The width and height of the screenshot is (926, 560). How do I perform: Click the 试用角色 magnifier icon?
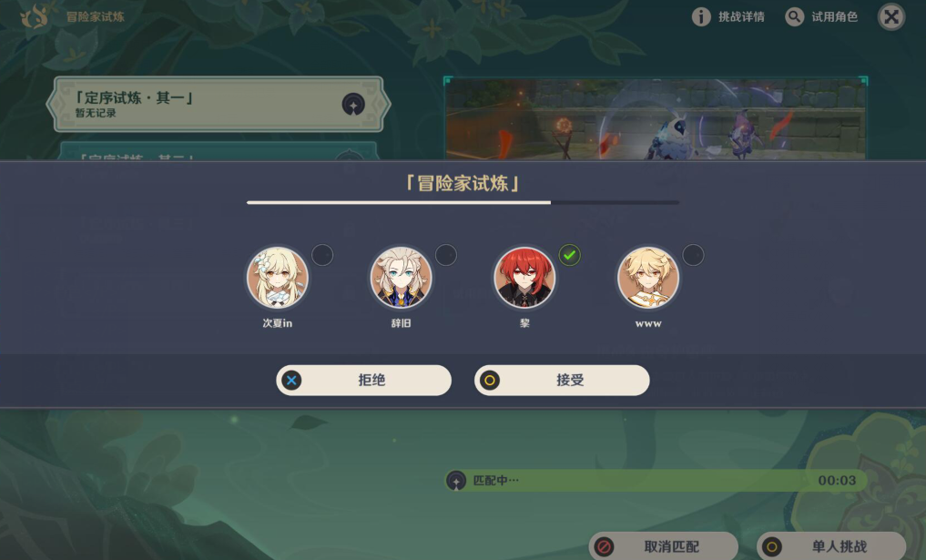tap(794, 16)
